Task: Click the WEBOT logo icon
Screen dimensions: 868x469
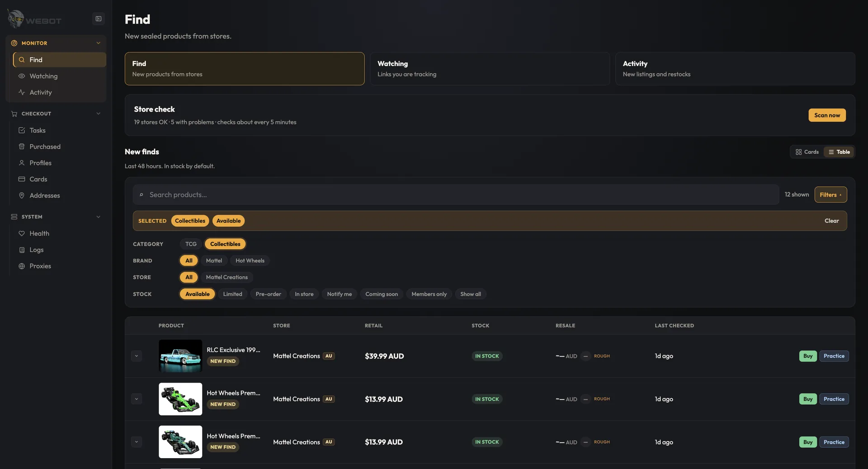Action: 16,19
